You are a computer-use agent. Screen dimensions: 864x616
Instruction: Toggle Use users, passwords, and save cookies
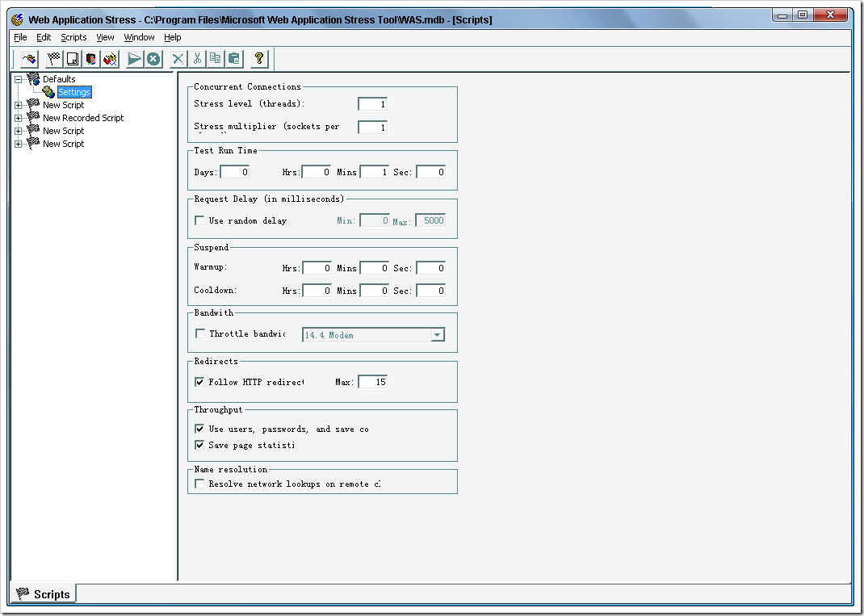(199, 429)
